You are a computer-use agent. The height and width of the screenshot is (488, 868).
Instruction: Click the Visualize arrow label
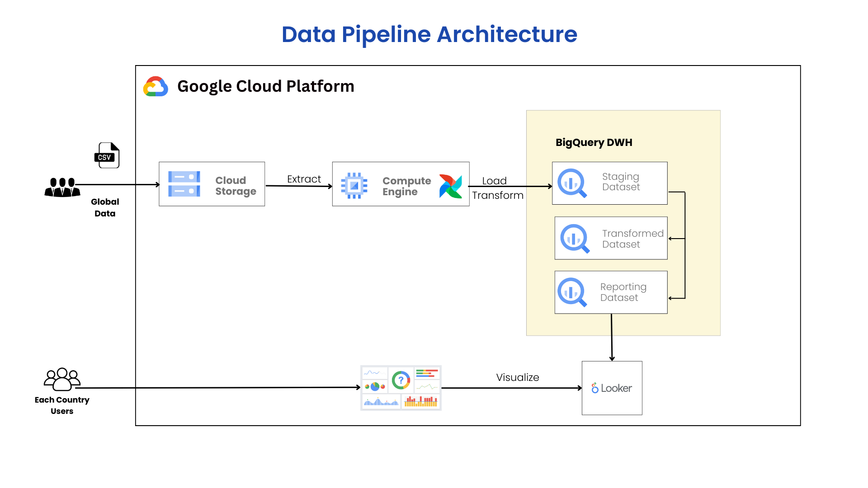click(x=517, y=377)
